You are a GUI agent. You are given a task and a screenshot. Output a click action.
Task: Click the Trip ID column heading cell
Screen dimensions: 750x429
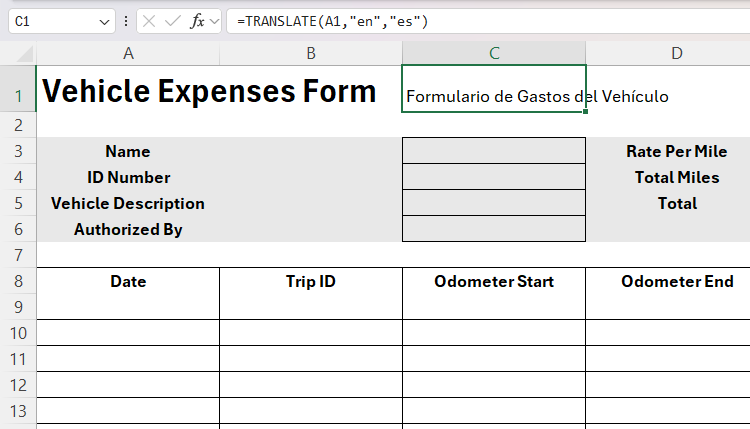click(x=311, y=282)
